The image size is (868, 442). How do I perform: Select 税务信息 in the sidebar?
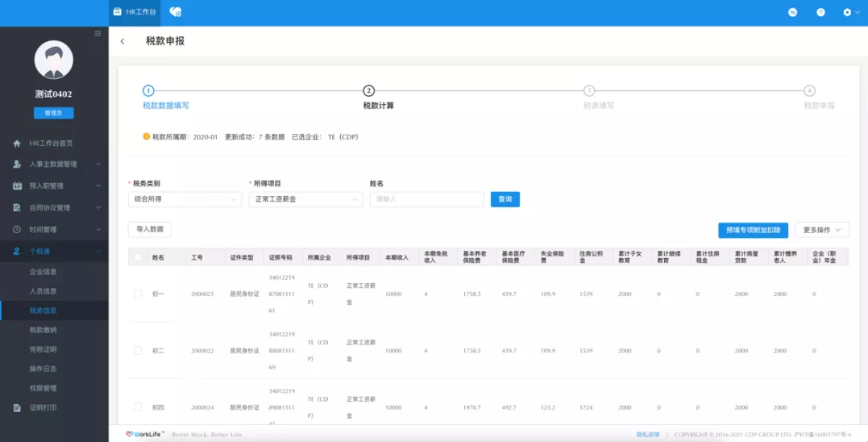[44, 311]
